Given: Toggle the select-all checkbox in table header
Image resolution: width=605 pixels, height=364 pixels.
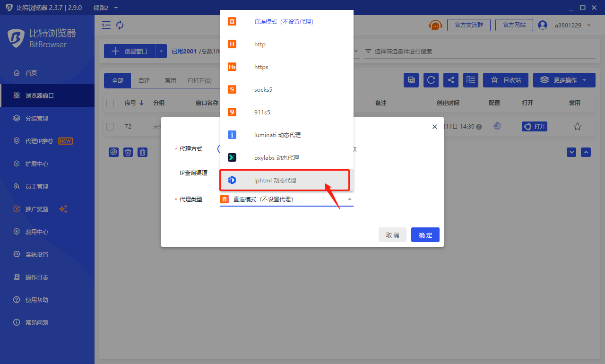Looking at the screenshot, I should (x=110, y=103).
